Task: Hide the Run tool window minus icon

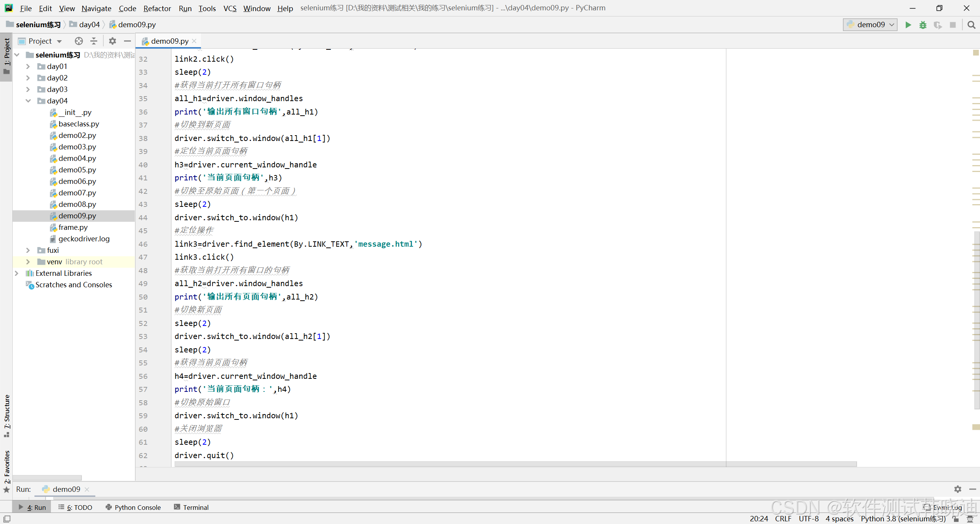Action: coord(972,489)
